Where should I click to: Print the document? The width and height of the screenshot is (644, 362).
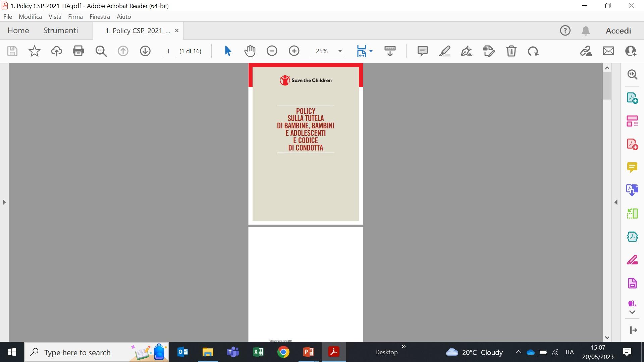tap(78, 51)
